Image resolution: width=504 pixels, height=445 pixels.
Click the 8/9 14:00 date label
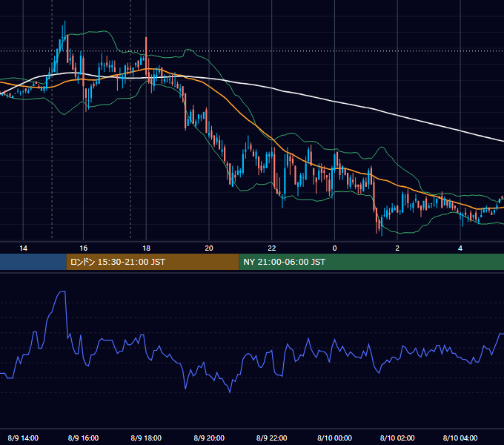pyautogui.click(x=23, y=438)
